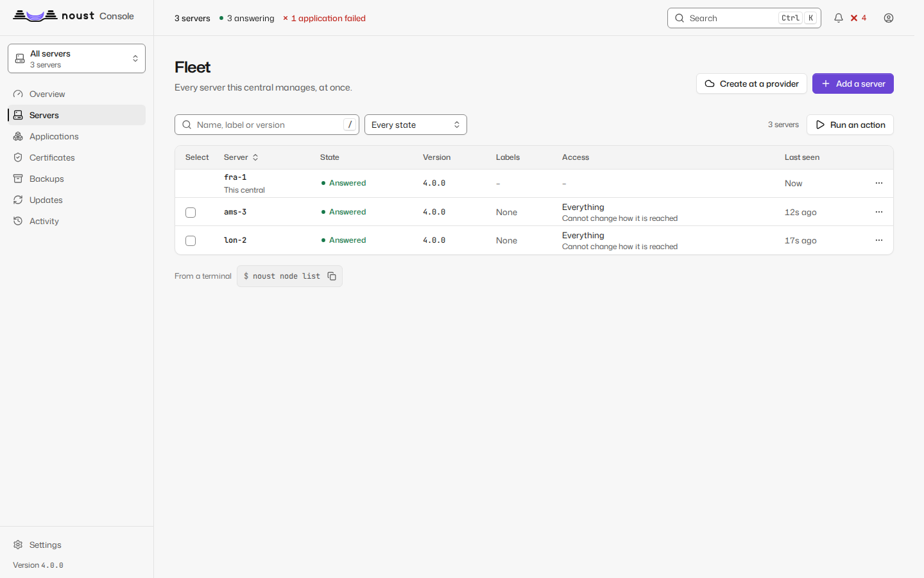Select checkbox for ams-3 server
The width and height of the screenshot is (924, 578).
tap(191, 213)
